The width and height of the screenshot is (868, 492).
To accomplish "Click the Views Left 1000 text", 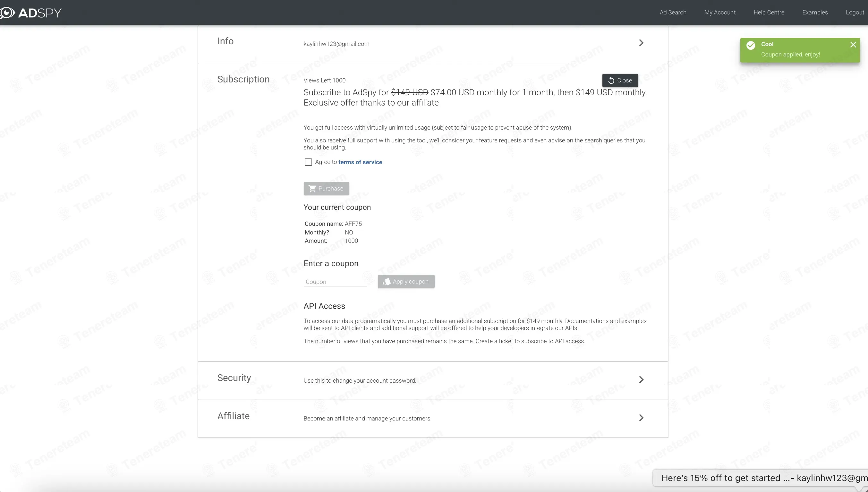I will click(324, 81).
